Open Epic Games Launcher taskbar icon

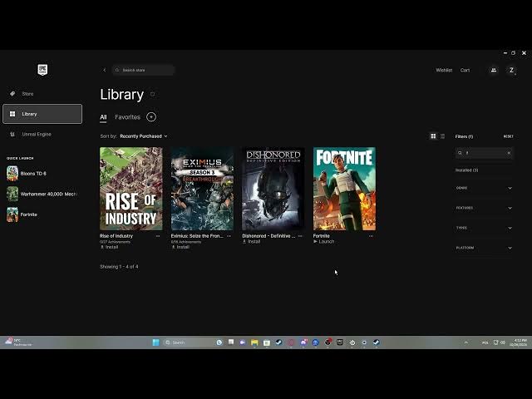tap(340, 342)
